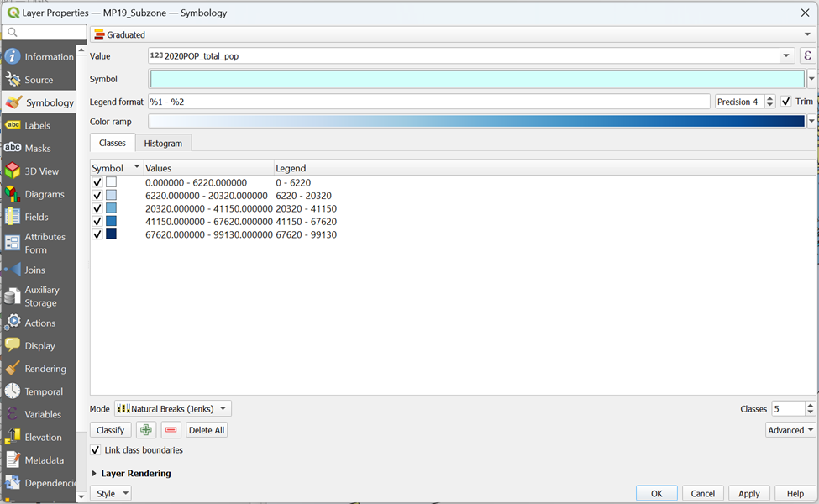Open the Masks sidebar icon
The width and height of the screenshot is (819, 504).
(13, 149)
